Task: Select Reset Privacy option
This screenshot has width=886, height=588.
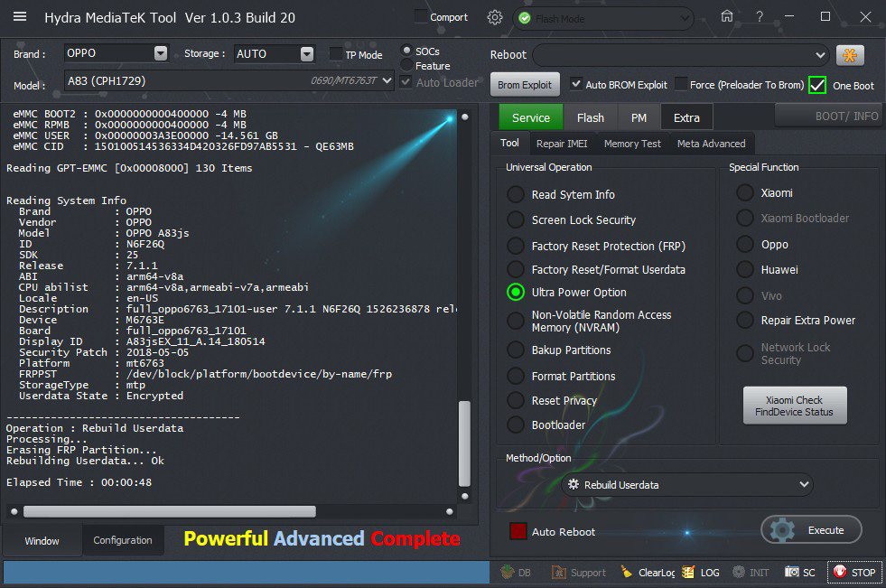Action: pyautogui.click(x=516, y=400)
